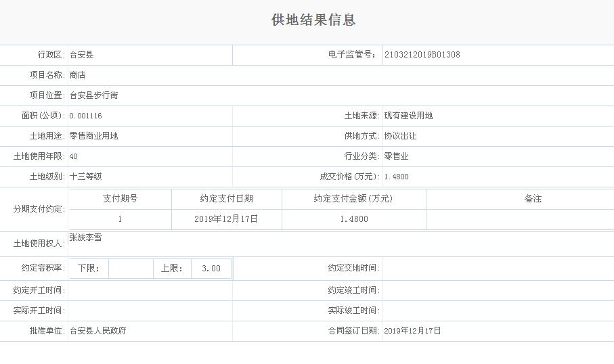The height and width of the screenshot is (364, 614).
Task: Click the 上限 plot ratio label
Action: tap(172, 269)
